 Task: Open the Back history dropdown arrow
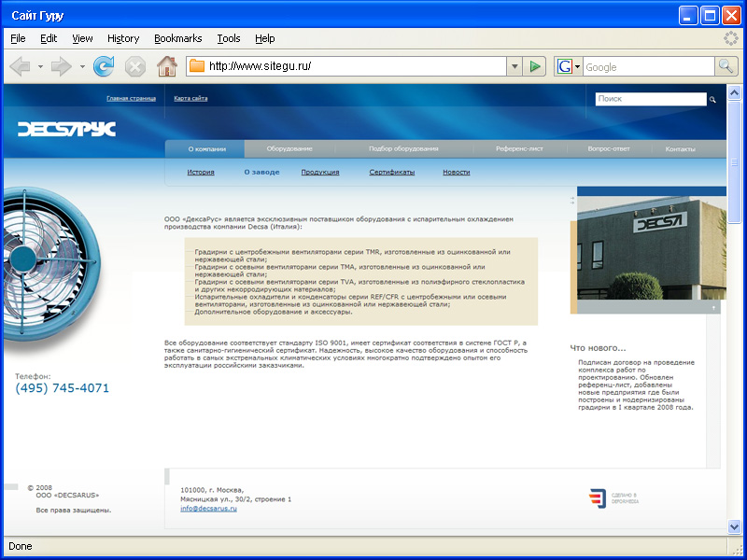click(x=40, y=66)
